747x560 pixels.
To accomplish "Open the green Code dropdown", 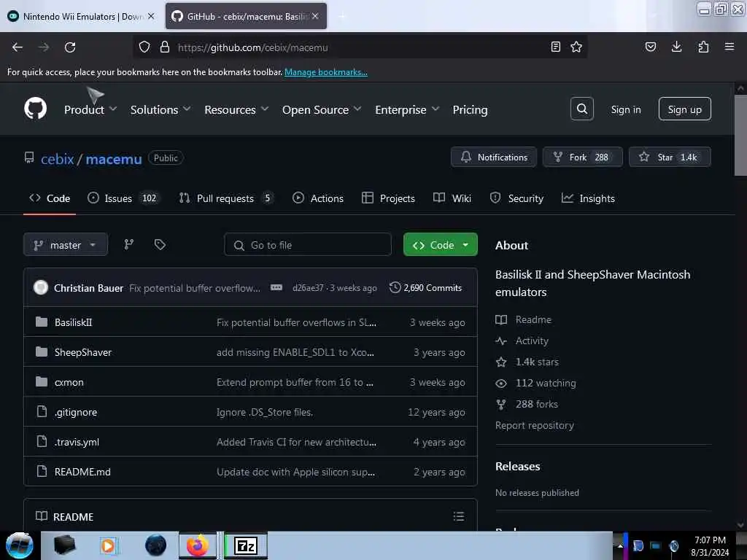I will click(440, 245).
